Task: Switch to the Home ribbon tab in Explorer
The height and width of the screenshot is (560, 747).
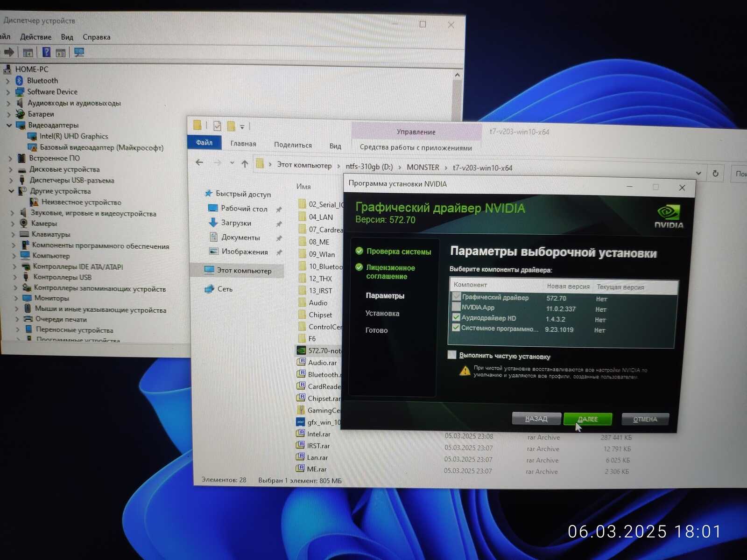Action: 243,144
